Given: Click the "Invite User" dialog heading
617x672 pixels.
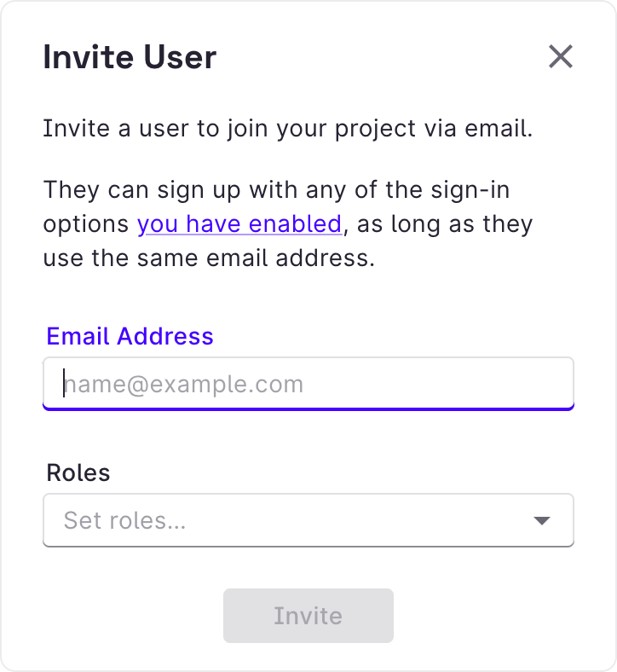Looking at the screenshot, I should click(x=130, y=58).
